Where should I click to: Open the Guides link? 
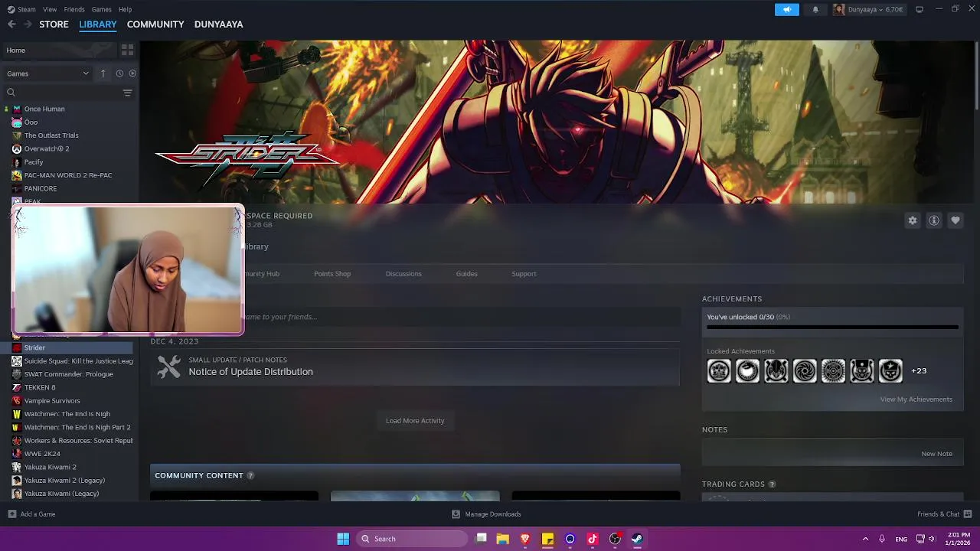(466, 274)
